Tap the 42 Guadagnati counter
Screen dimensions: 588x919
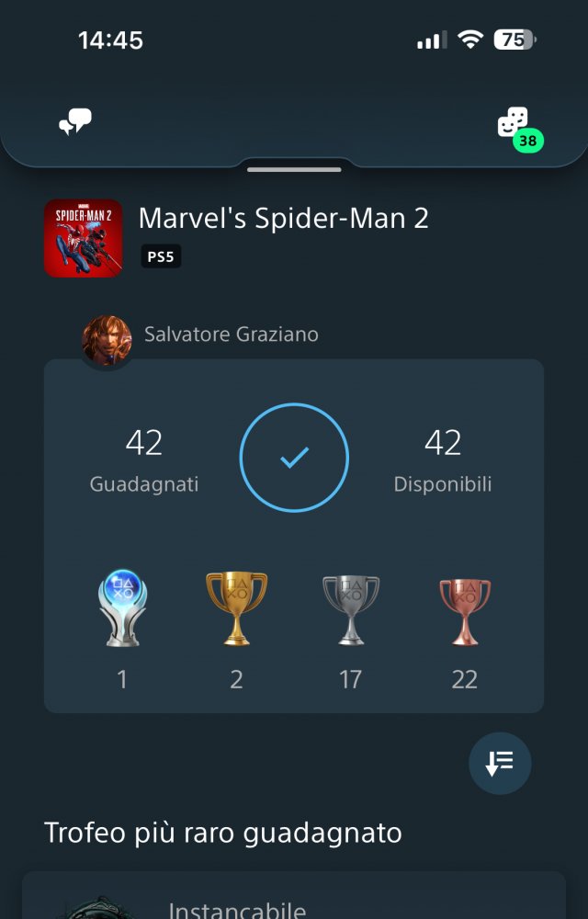(144, 459)
